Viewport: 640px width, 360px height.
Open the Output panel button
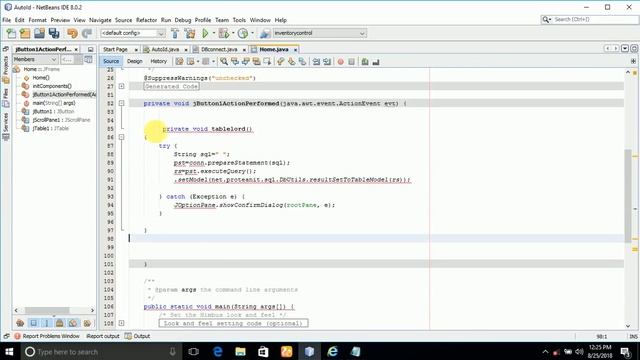(x=138, y=336)
